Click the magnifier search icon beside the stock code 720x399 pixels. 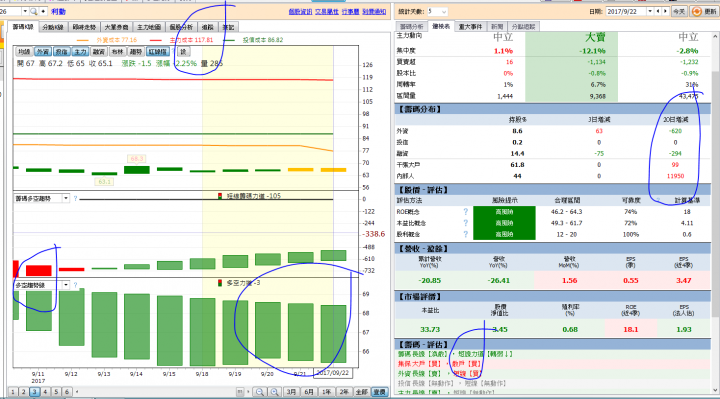pos(34,11)
